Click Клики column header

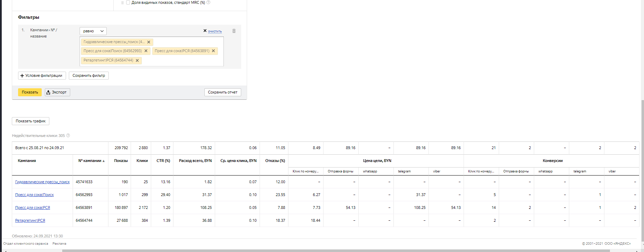click(142, 161)
